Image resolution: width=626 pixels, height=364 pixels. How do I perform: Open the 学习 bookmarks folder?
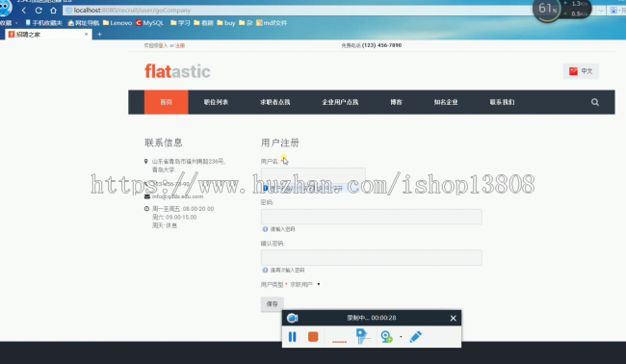point(180,23)
